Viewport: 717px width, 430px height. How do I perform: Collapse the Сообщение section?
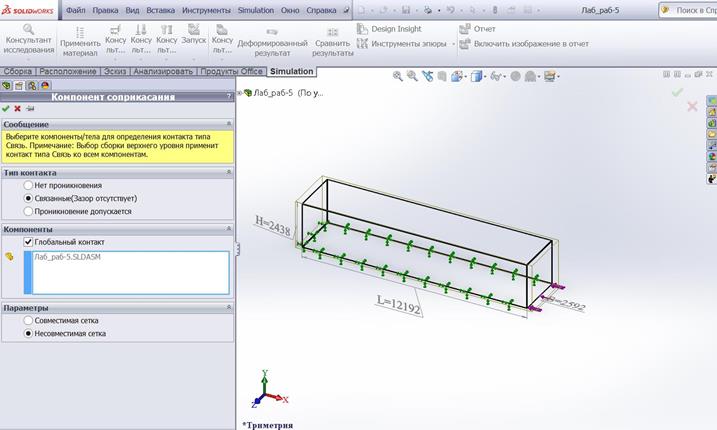click(x=228, y=124)
